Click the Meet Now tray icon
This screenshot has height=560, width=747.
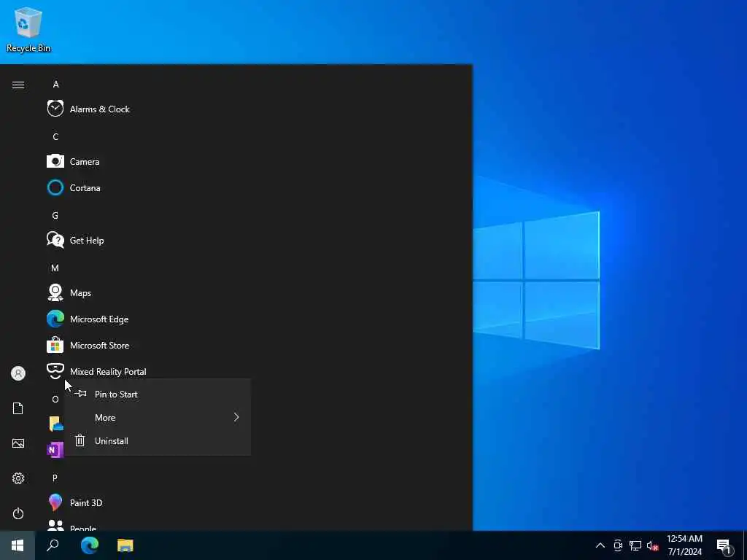pos(618,545)
